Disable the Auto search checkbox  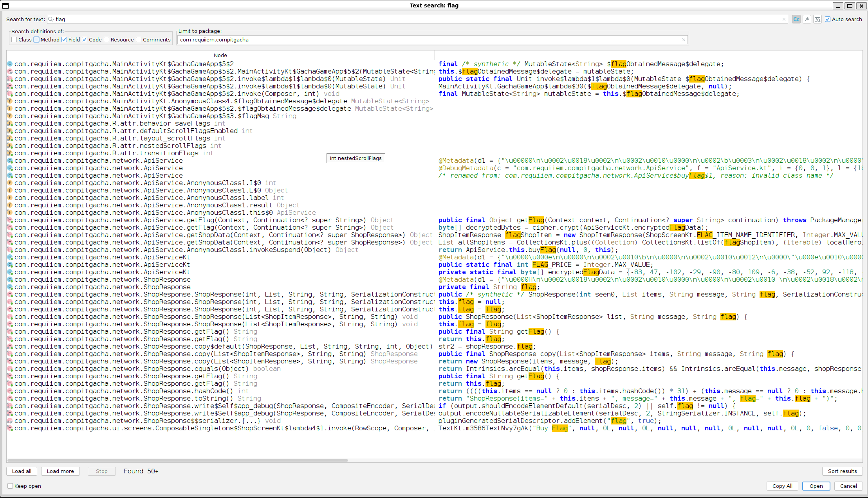click(x=828, y=19)
